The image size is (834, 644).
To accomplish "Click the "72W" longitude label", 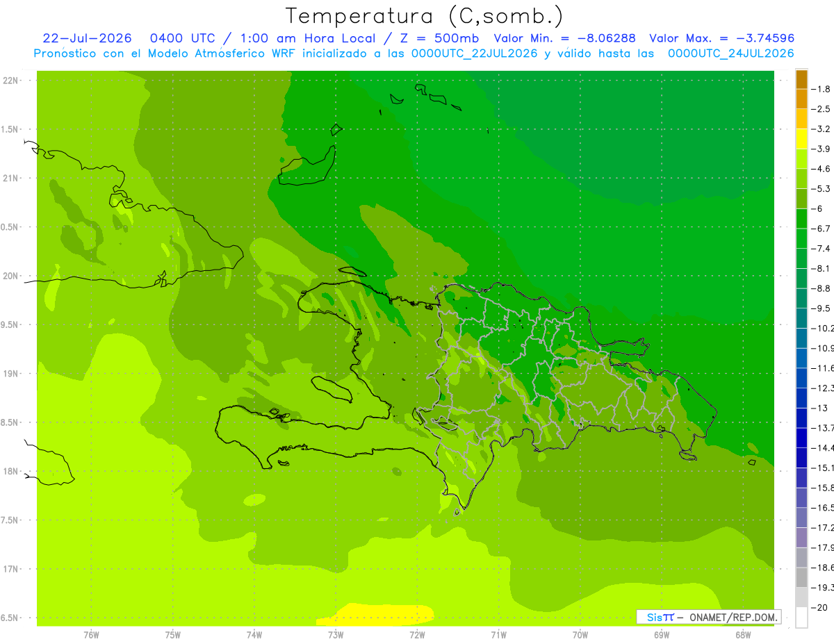I will [417, 634].
